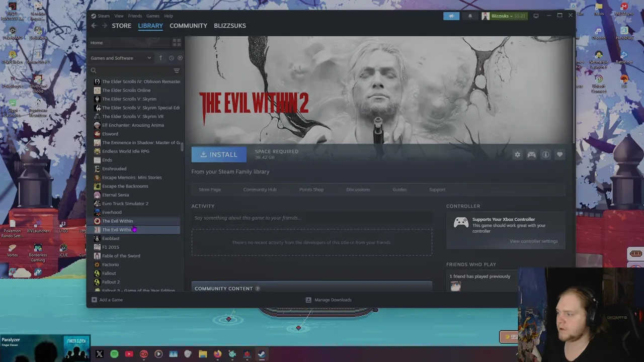This screenshot has height=362, width=644.
Task: Open the Netmarble Launcher desktop shortcut
Action: (599, 59)
